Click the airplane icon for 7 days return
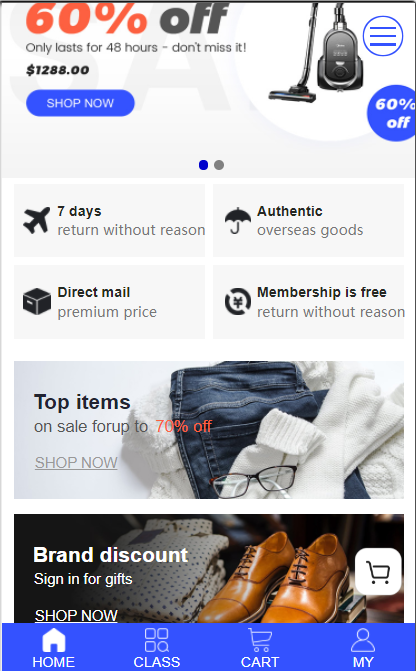Viewport: 416px width, 671px height. pos(36,220)
